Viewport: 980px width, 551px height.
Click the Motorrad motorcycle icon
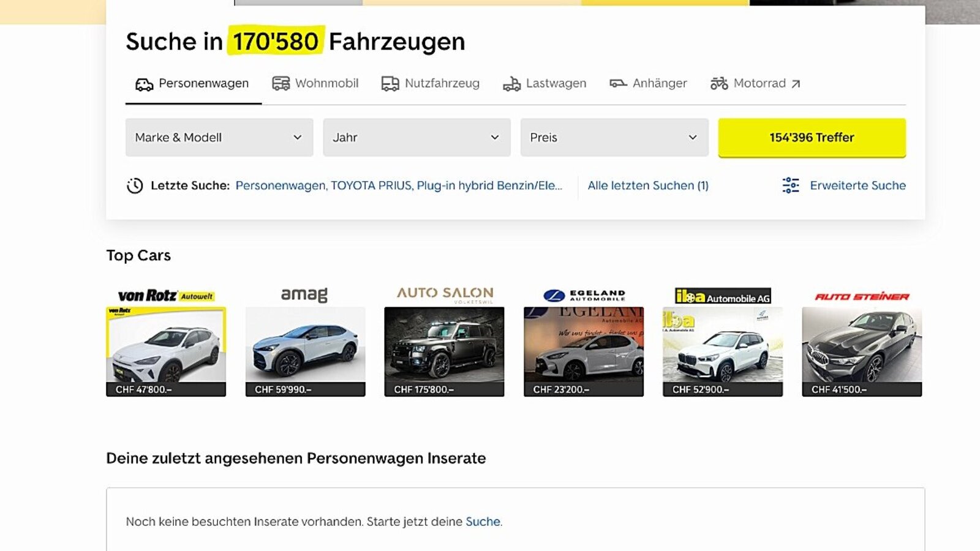point(719,83)
